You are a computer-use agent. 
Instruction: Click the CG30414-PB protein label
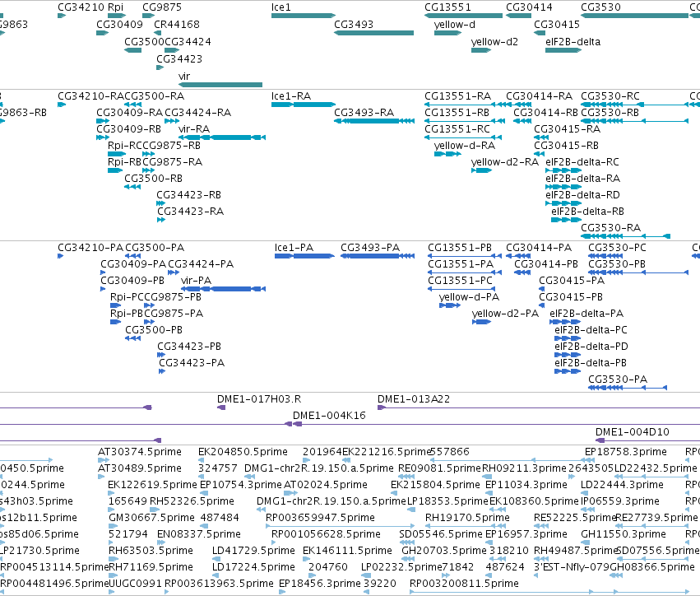[546, 264]
